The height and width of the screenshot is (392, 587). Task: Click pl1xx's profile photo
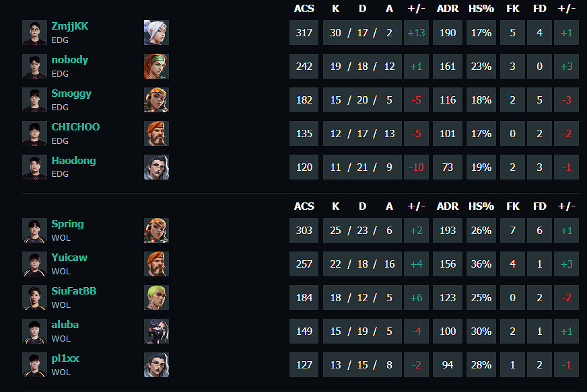[34, 364]
